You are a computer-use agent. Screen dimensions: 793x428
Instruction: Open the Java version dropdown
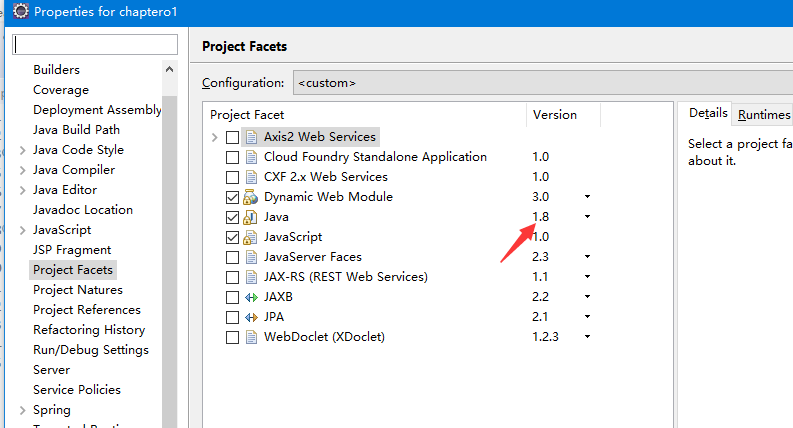(587, 217)
